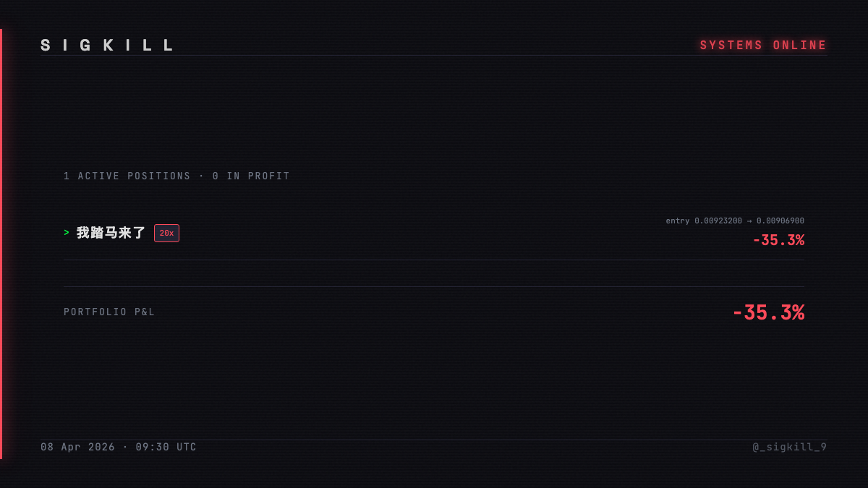Image resolution: width=868 pixels, height=488 pixels.
Task: Click the dot separator between position counters
Action: point(202,176)
